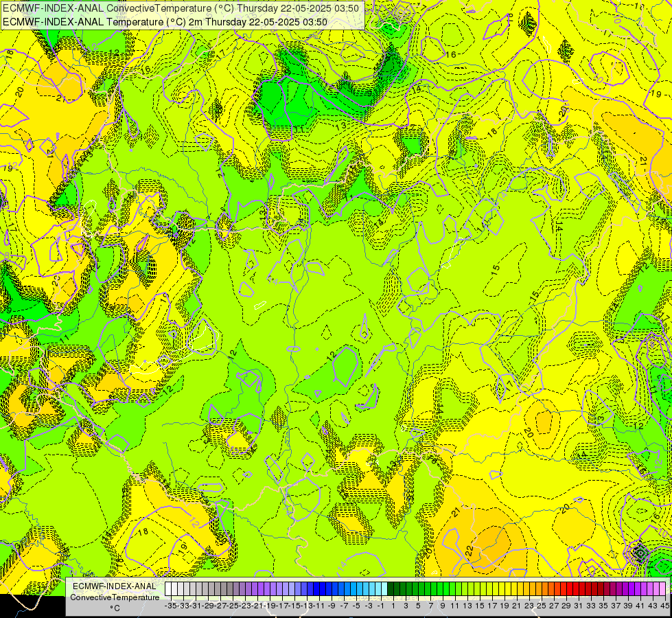Pick the purple legend swatch at -21
This screenshot has width=672, height=618.
[255, 588]
